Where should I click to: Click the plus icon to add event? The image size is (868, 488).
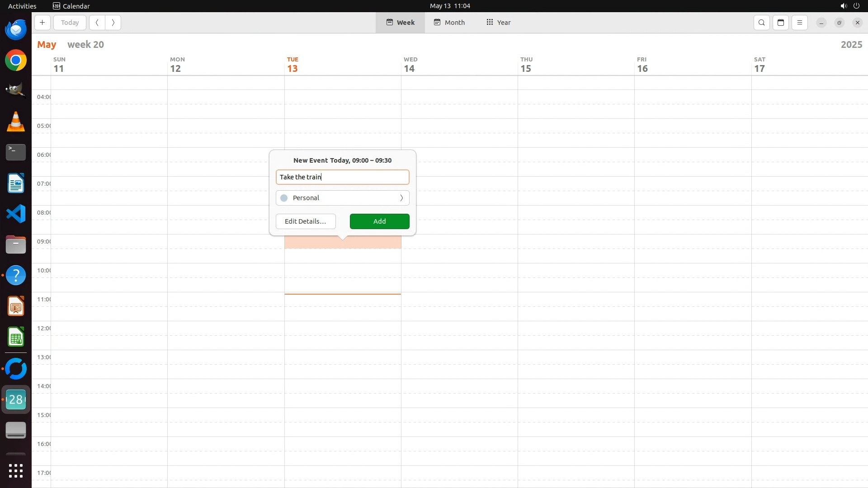click(42, 23)
